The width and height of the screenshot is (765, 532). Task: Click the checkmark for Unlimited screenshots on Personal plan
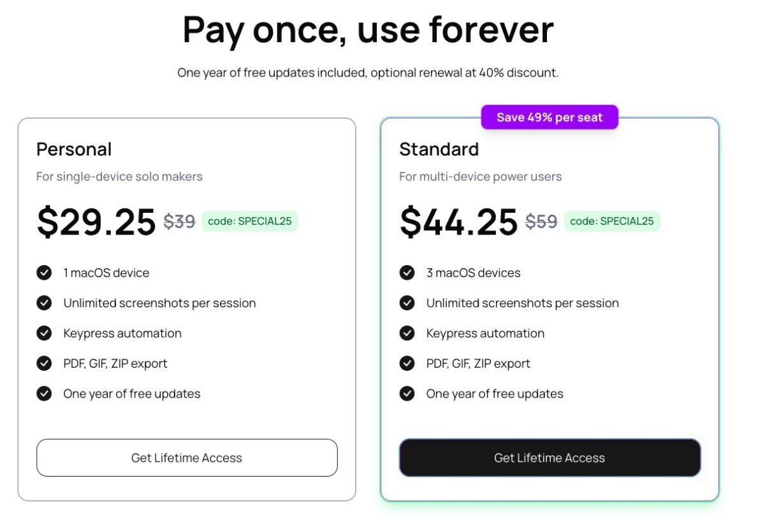tap(44, 303)
